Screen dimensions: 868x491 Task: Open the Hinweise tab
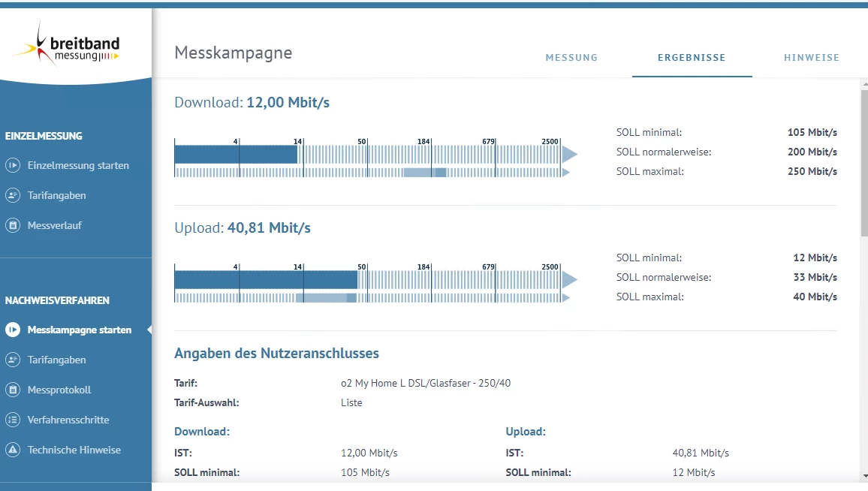pyautogui.click(x=811, y=57)
